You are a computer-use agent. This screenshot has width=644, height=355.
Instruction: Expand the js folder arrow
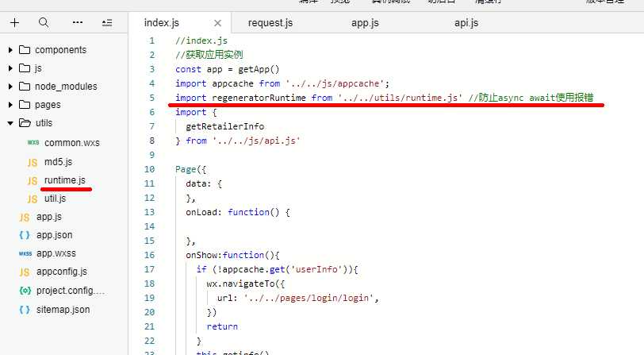point(10,68)
